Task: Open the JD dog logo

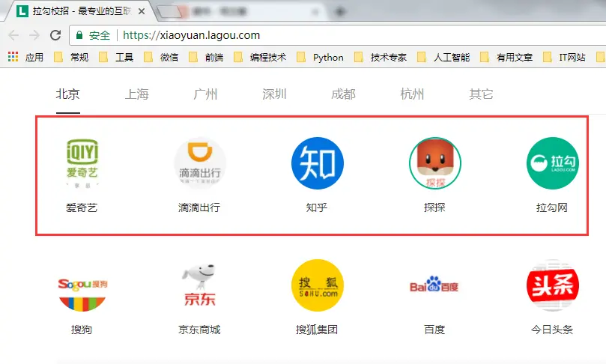Action: (x=199, y=285)
